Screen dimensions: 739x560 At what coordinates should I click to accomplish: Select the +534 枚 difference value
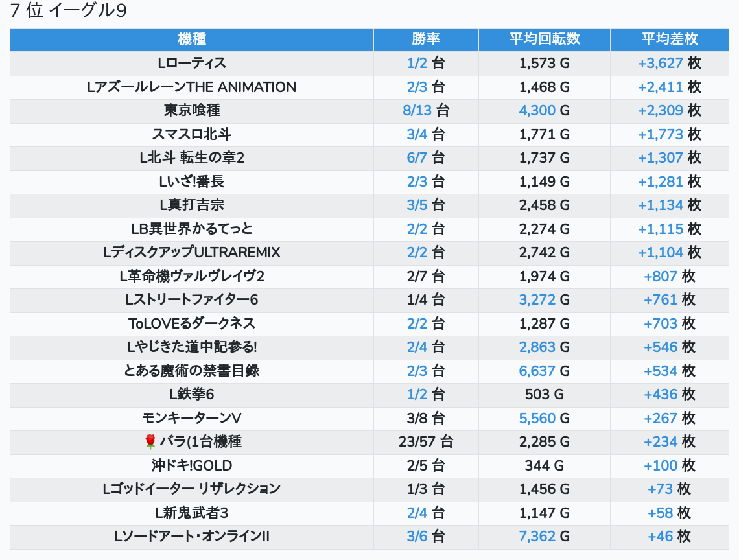[669, 371]
